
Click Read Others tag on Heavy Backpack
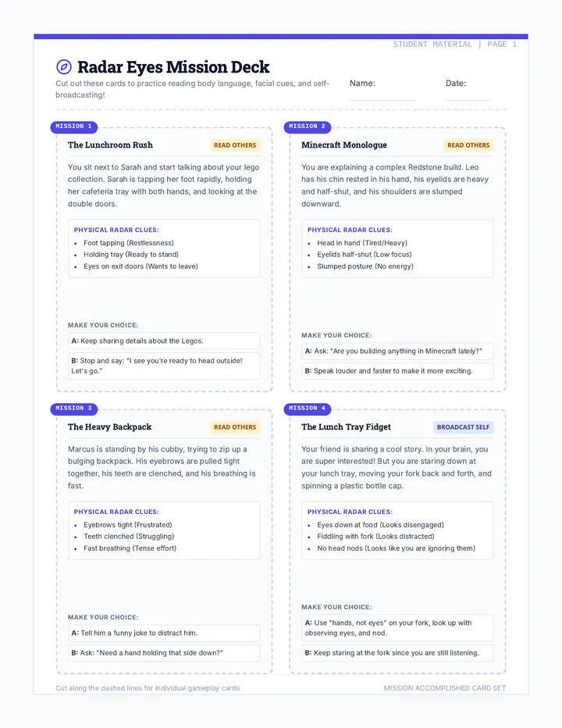pyautogui.click(x=235, y=427)
